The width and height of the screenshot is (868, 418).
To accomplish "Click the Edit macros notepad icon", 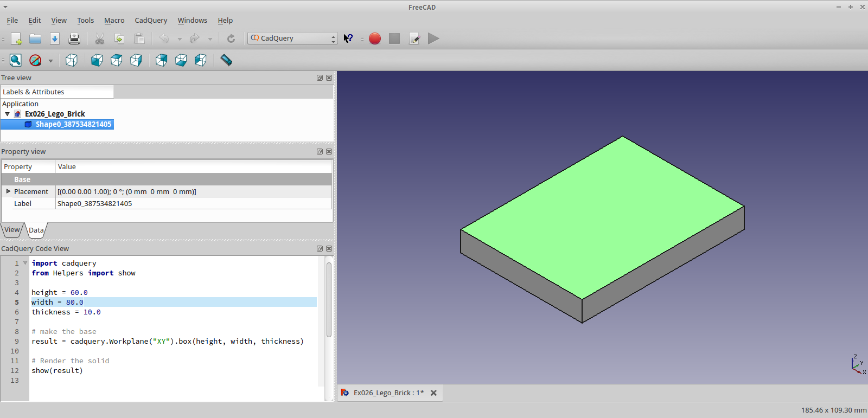I will [414, 38].
